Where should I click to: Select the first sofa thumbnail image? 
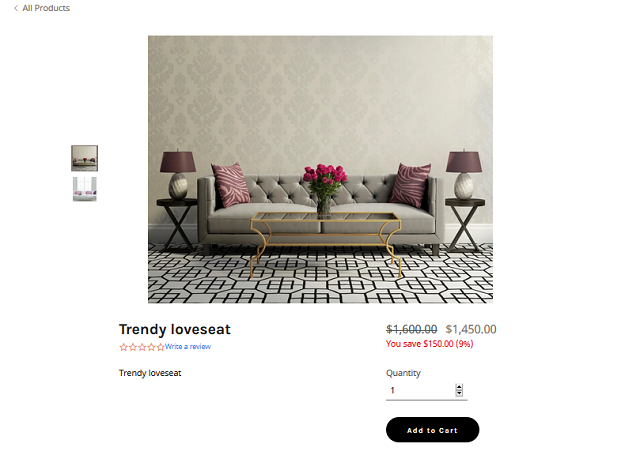[x=84, y=158]
